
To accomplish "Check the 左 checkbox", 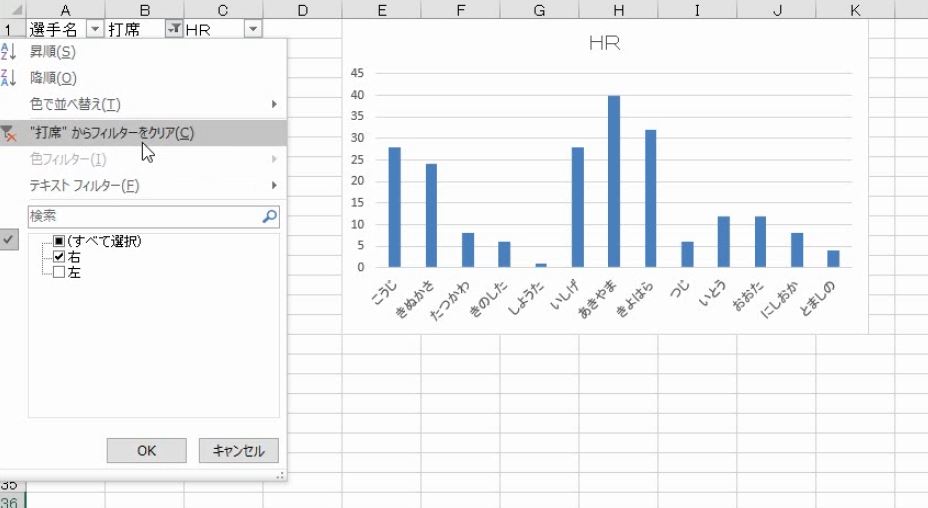I will click(x=59, y=272).
